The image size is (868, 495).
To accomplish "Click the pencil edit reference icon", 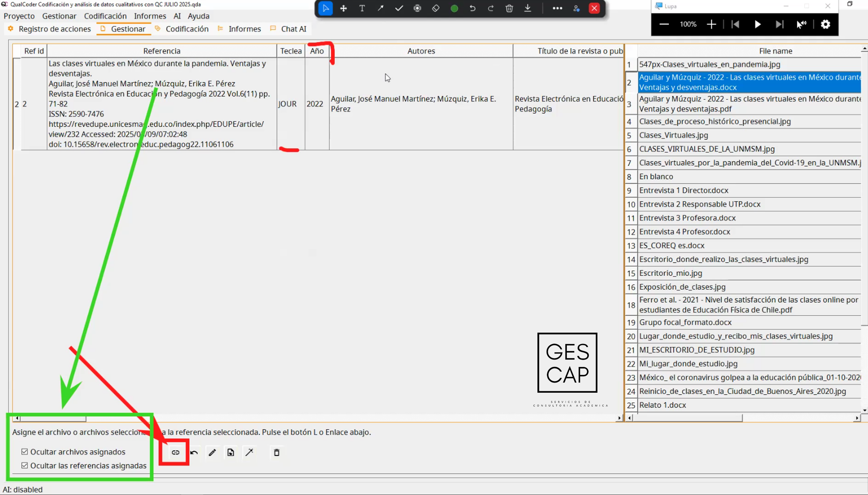I will click(x=212, y=452).
